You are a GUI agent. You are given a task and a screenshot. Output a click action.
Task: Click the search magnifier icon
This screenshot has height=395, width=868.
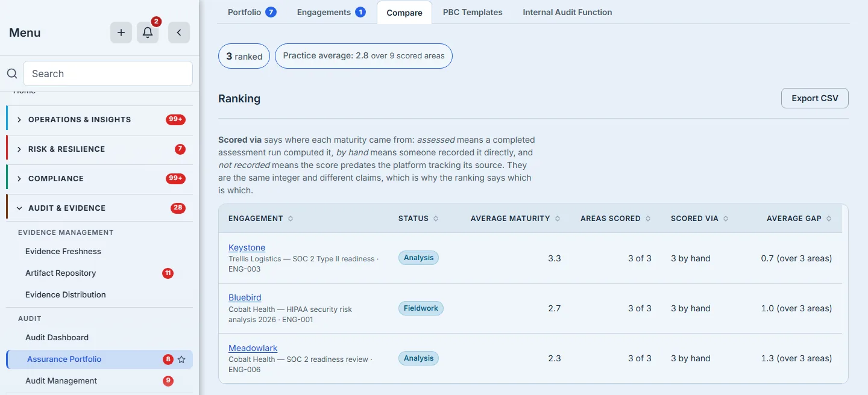12,73
